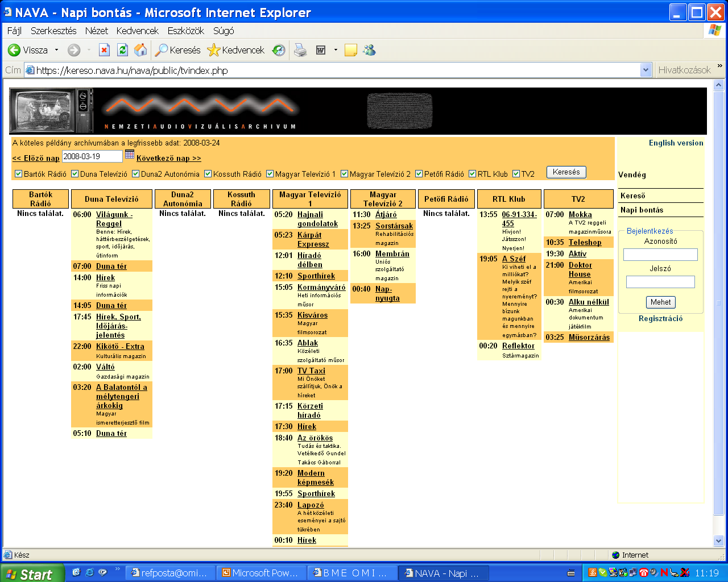
Task: Open the A Szél program link
Action: (514, 258)
